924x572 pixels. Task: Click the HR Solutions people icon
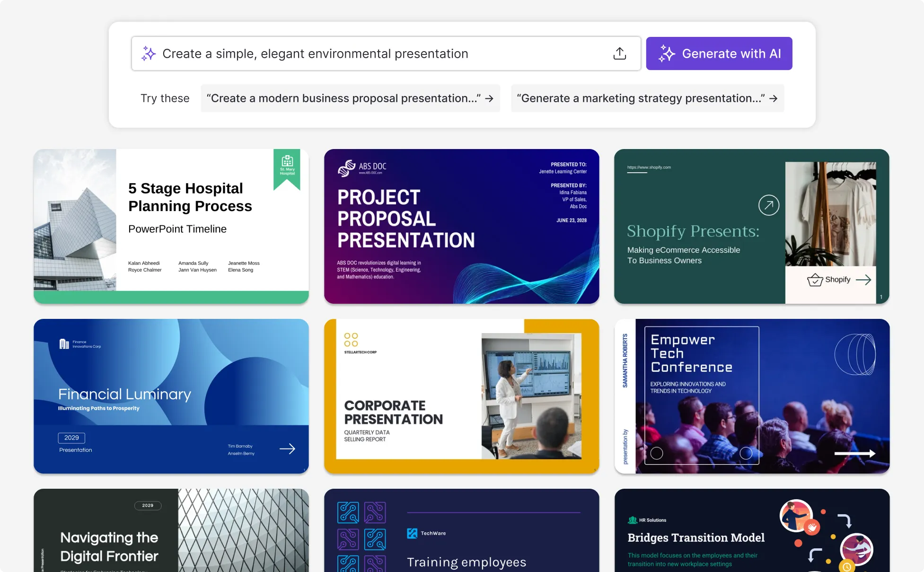click(633, 520)
